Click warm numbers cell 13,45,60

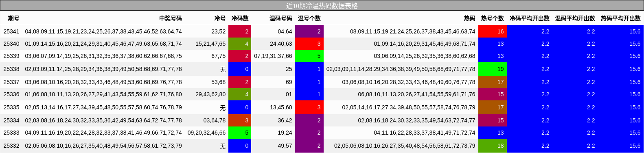pyautogui.click(x=281, y=107)
